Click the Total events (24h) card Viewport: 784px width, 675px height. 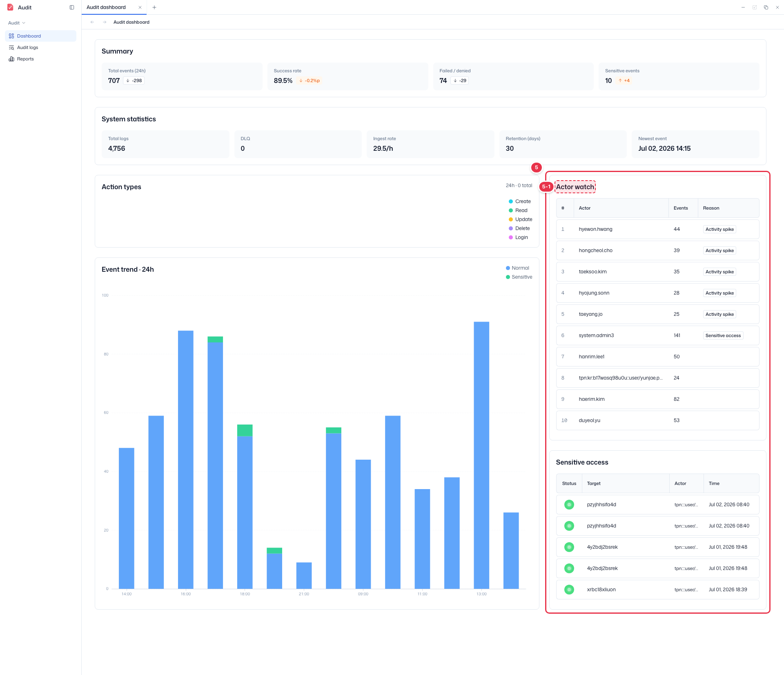[182, 76]
